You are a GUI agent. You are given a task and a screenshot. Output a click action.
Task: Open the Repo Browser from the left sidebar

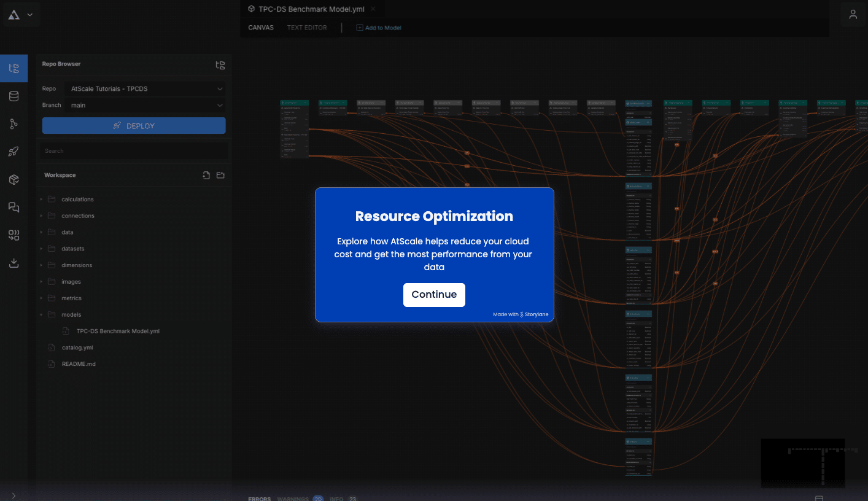(14, 68)
